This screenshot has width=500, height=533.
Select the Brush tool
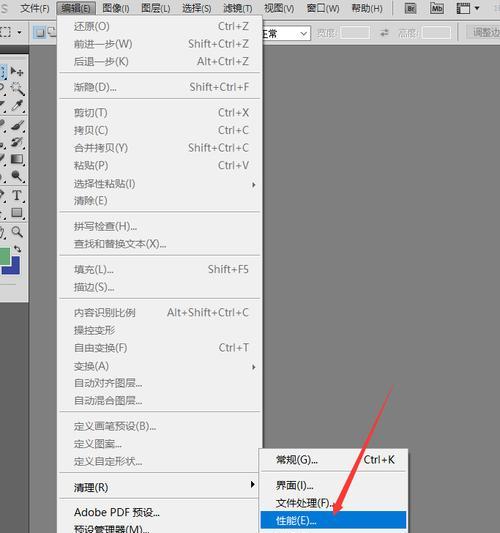tap(17, 124)
